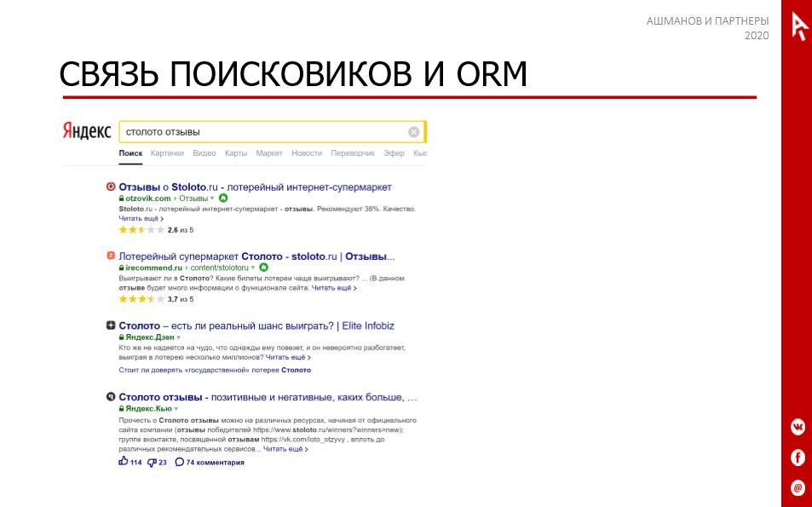Expand dropdown arrow after content/stolotoru
The image size is (812, 507).
(x=253, y=268)
